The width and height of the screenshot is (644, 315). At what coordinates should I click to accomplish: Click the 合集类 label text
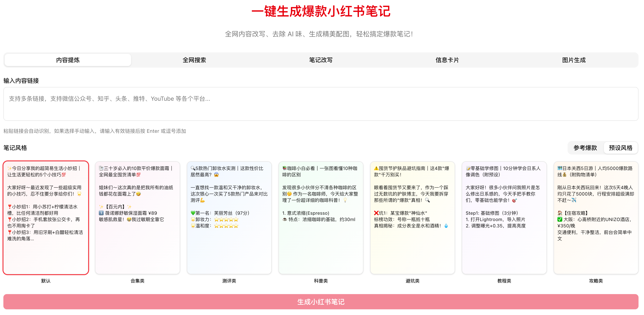(137, 281)
